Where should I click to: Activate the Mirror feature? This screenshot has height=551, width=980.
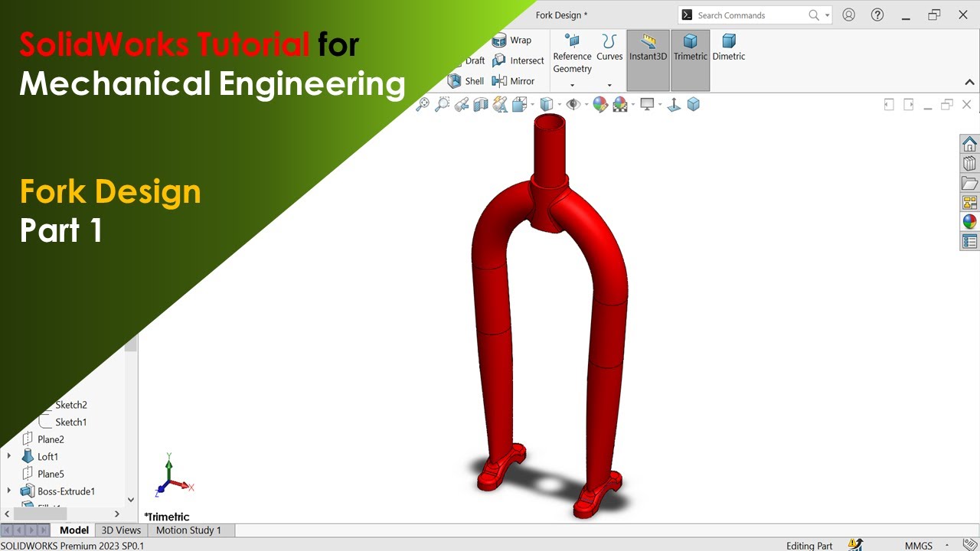tap(514, 81)
